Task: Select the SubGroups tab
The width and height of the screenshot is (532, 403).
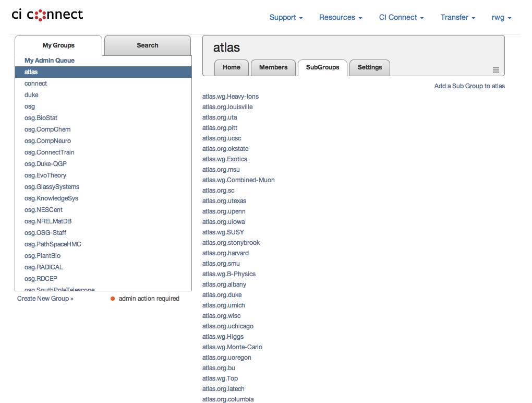Action: coord(322,67)
